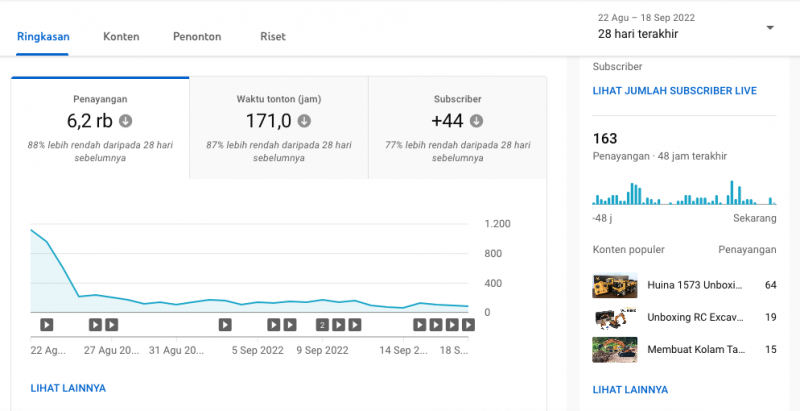The height and width of the screenshot is (411, 800).
Task: Select the Subscriber metric card
Action: 457,128
